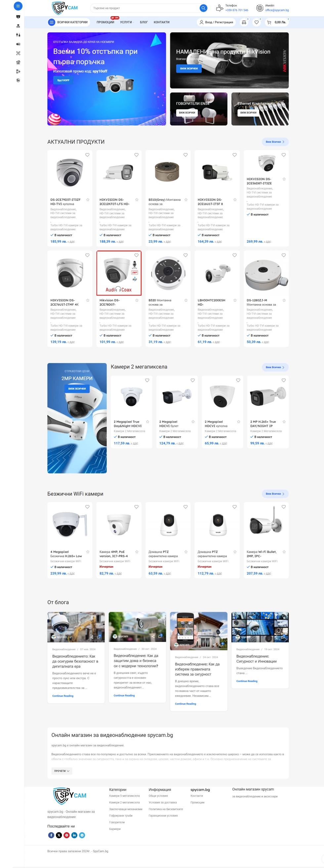The width and height of the screenshot is (324, 868).
Task: Click the product search input field
Action: [145, 8]
